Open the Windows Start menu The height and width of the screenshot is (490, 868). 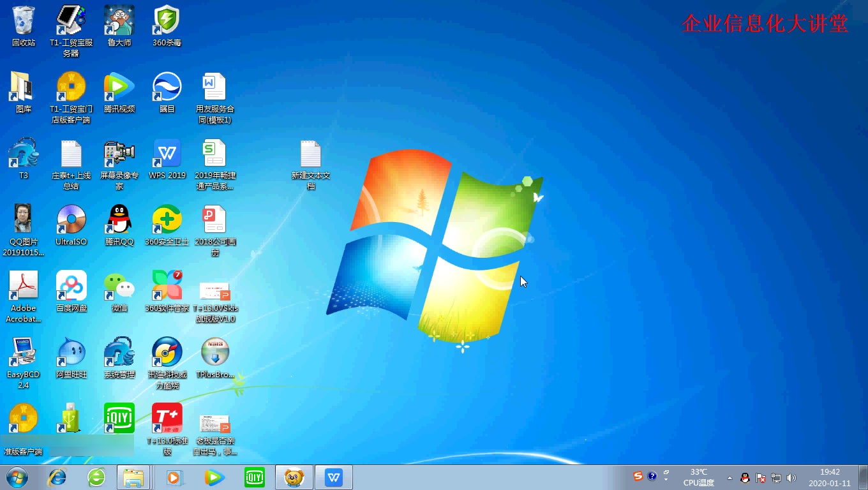(17, 477)
